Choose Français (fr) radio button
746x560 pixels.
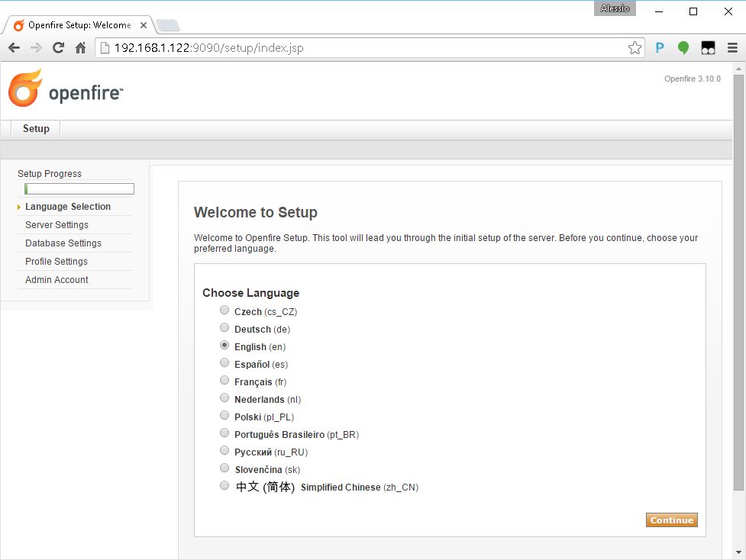224,381
